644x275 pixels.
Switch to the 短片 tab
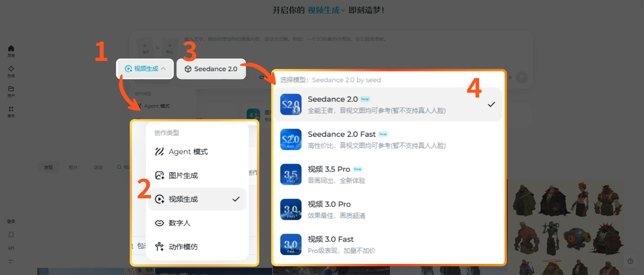coord(73,167)
